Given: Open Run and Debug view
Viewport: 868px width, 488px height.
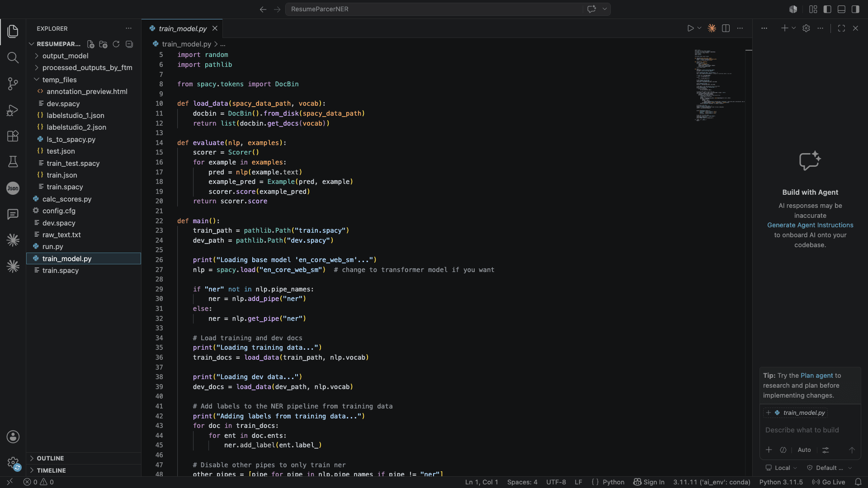Looking at the screenshot, I should [13, 110].
